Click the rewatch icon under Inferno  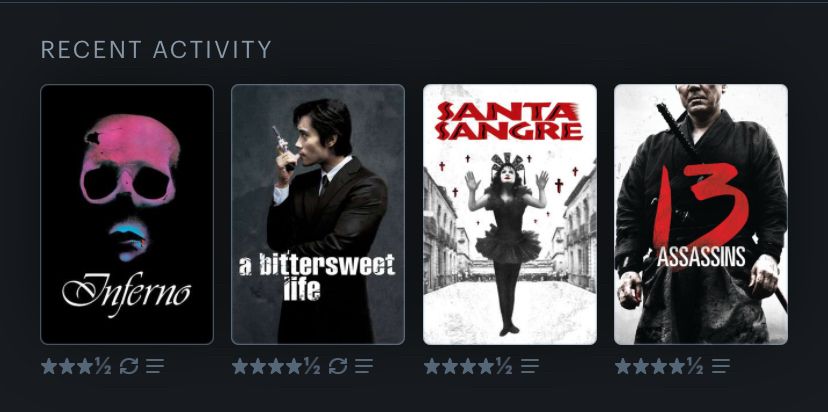click(129, 366)
